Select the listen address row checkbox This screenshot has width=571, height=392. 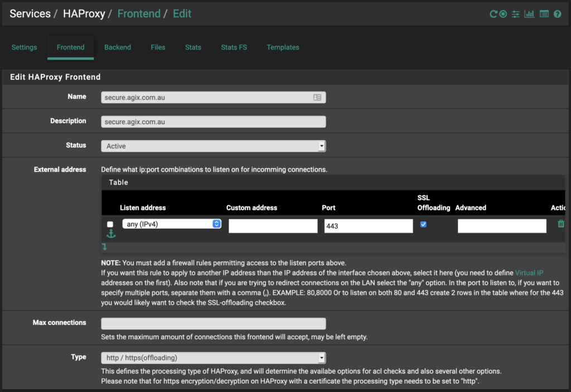[x=110, y=224]
